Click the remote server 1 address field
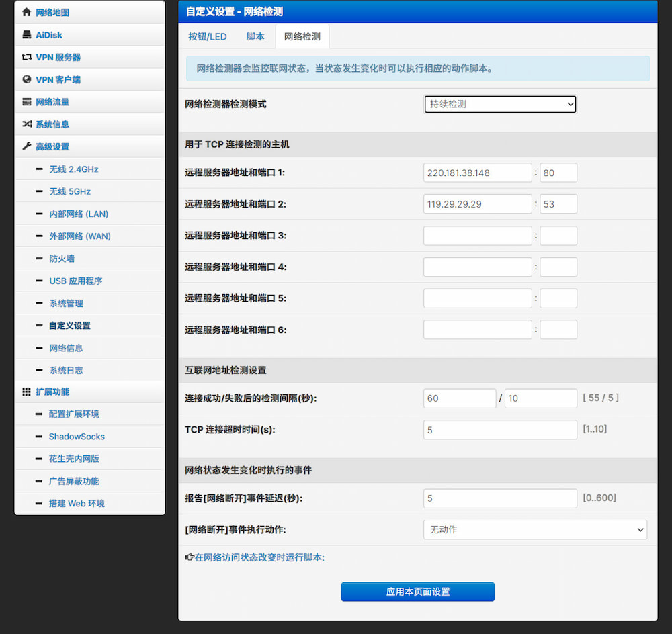The height and width of the screenshot is (634, 672). pos(477,173)
